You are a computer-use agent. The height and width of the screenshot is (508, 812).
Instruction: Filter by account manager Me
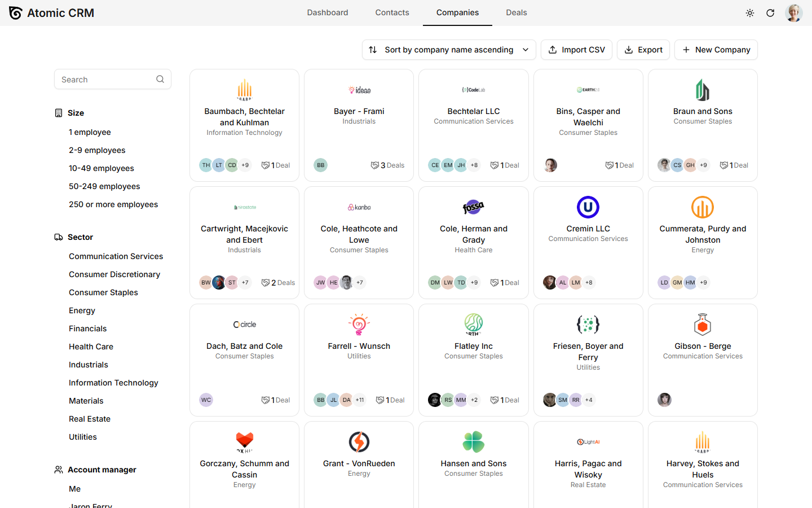[74, 489]
